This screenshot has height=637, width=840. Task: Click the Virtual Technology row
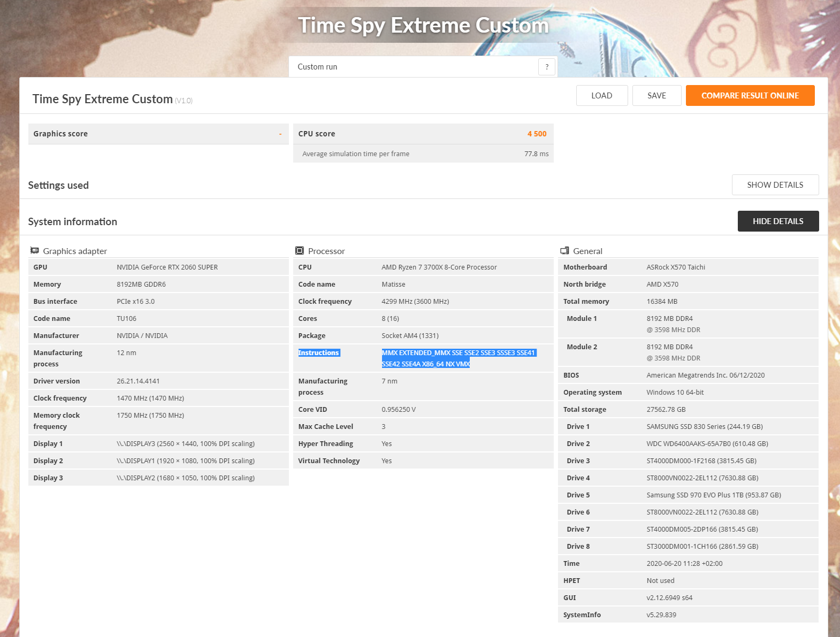coord(423,461)
